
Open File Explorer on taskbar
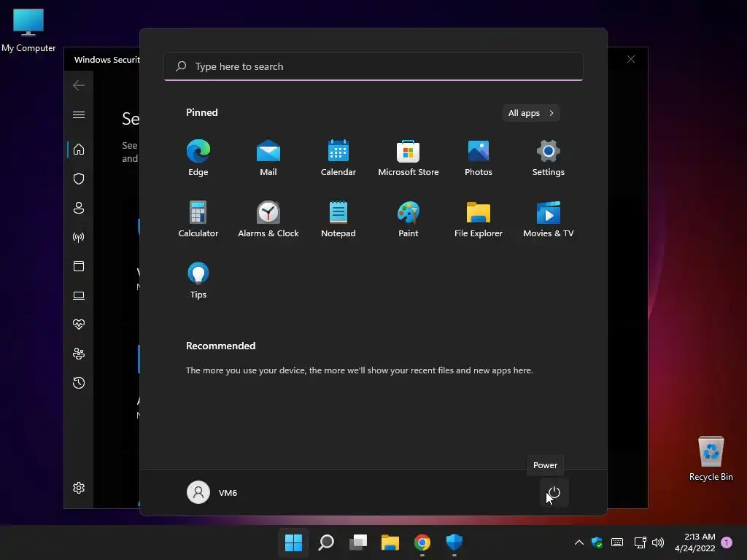coord(390,542)
